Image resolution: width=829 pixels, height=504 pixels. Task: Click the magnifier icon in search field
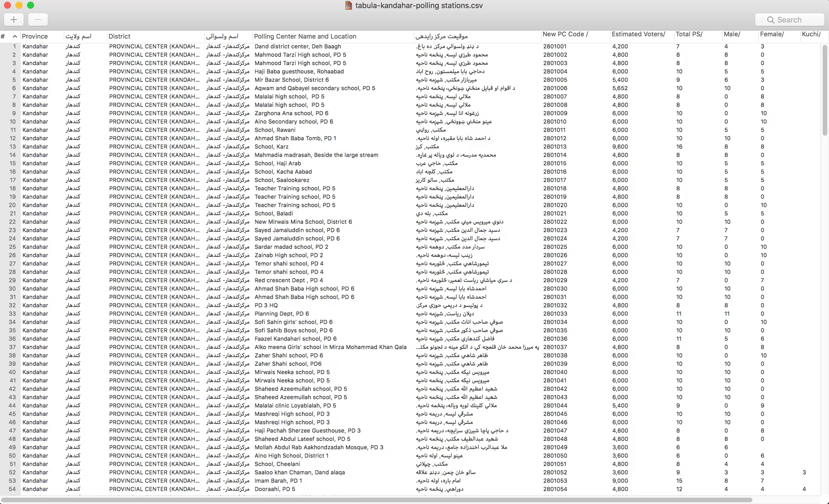coord(770,20)
